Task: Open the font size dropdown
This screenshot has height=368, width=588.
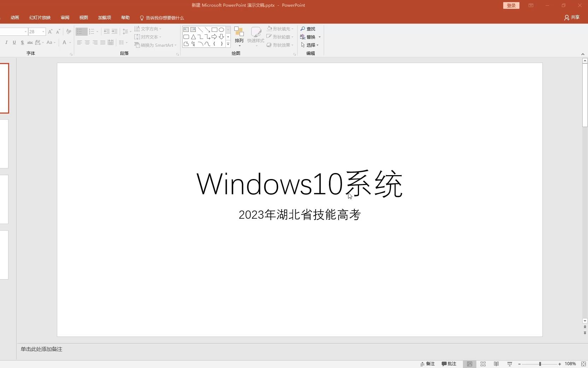Action: click(43, 31)
